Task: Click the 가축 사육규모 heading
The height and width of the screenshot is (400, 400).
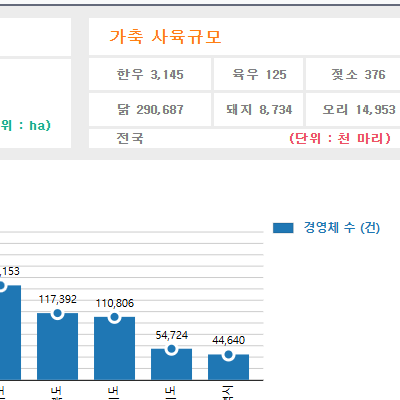Action: [165, 36]
